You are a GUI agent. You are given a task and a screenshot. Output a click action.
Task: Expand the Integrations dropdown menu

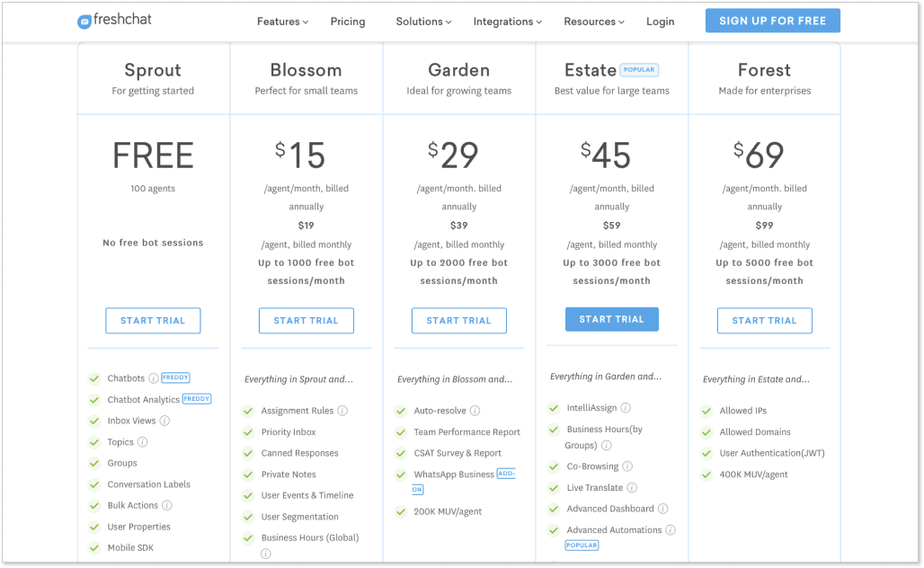pyautogui.click(x=507, y=22)
